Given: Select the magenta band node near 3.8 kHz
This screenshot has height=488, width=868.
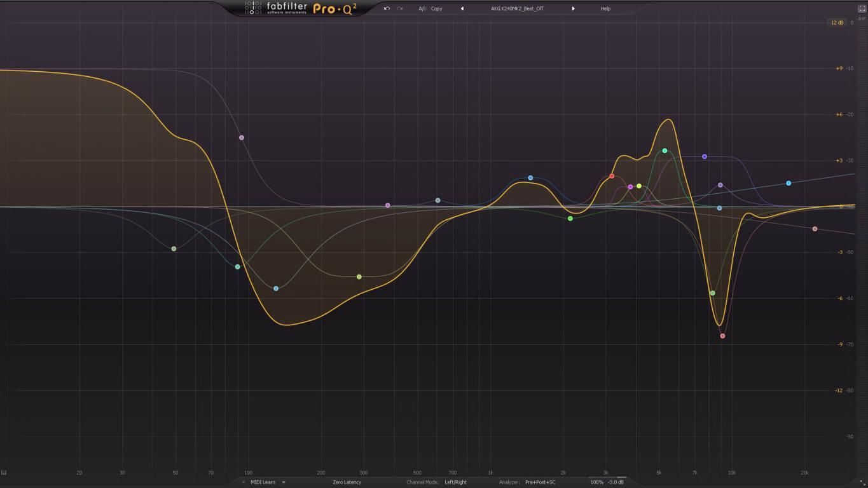Looking at the screenshot, I should tap(630, 187).
